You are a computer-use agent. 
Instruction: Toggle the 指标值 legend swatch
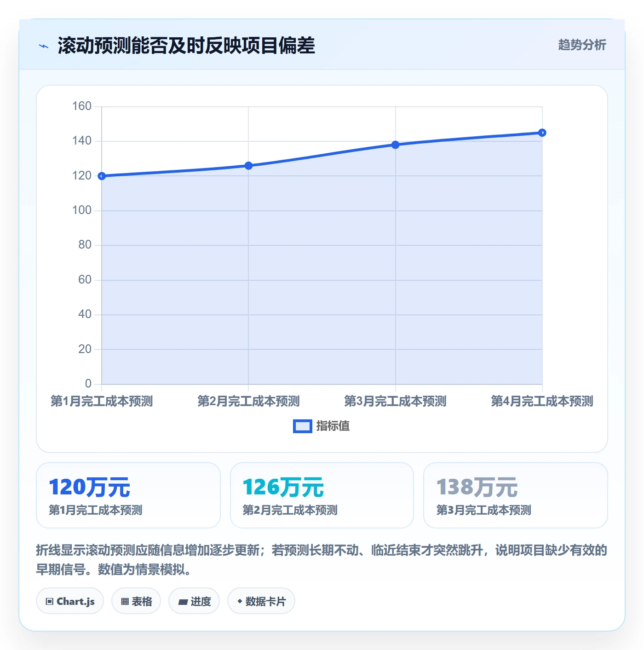point(303,426)
